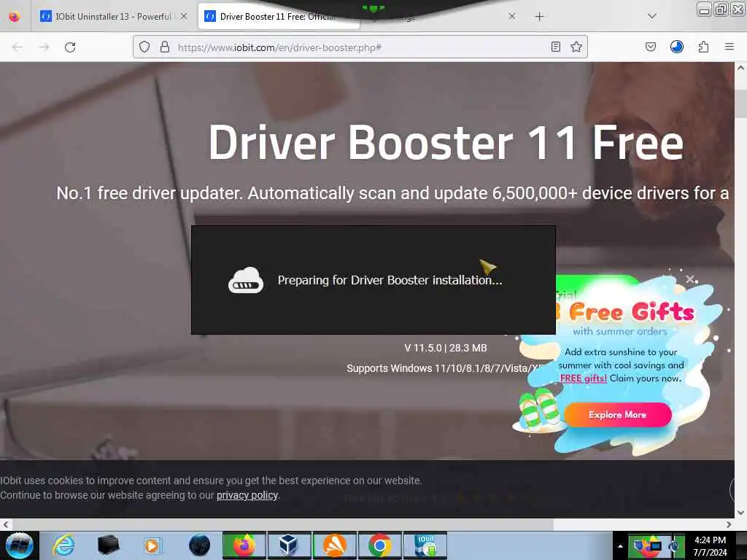747x560 pixels.
Task: Click the vertical scrollbar up arrow
Action: pyautogui.click(x=741, y=68)
